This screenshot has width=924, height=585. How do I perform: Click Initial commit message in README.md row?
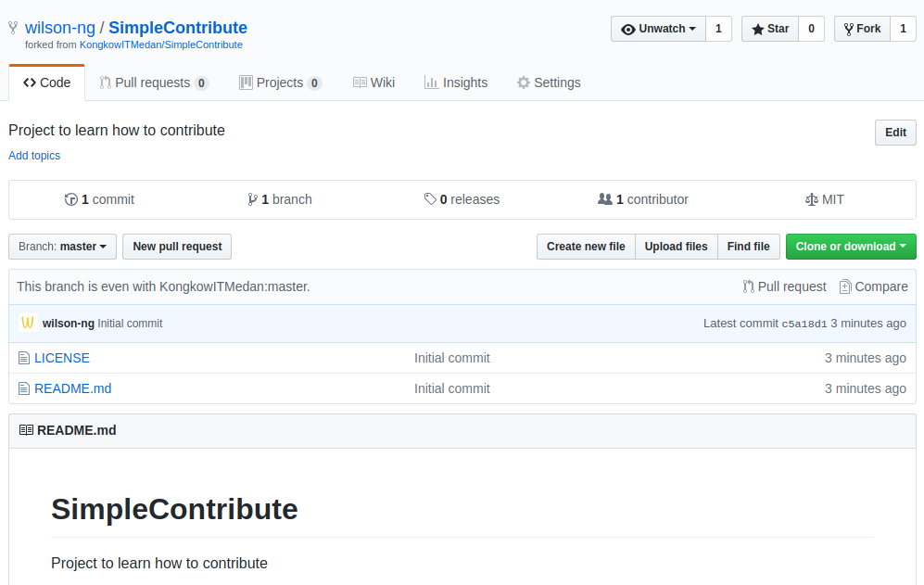pyautogui.click(x=452, y=388)
